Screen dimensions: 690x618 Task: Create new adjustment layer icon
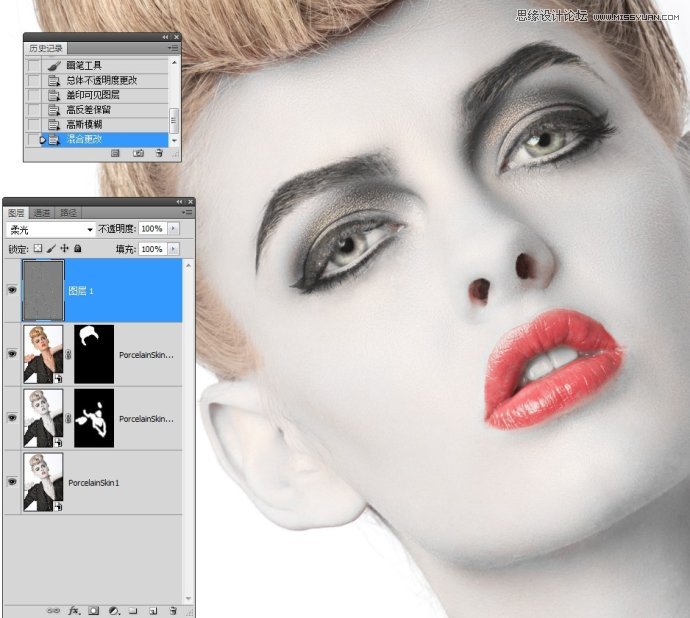[x=113, y=609]
